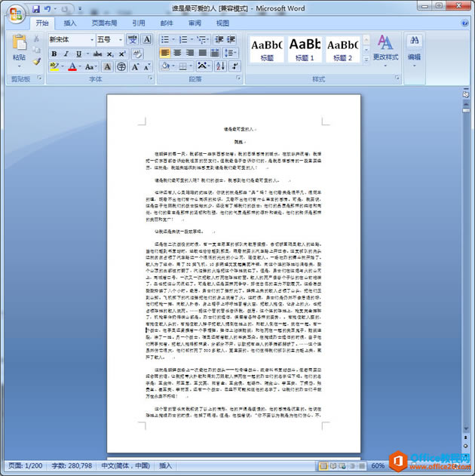Apply subscript formatting

click(110, 54)
